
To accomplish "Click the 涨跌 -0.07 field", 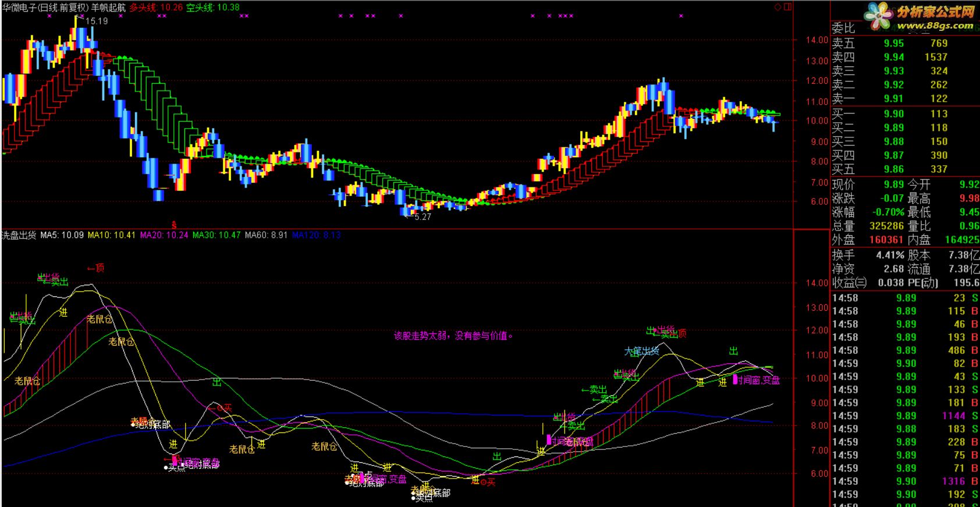I will click(868, 198).
